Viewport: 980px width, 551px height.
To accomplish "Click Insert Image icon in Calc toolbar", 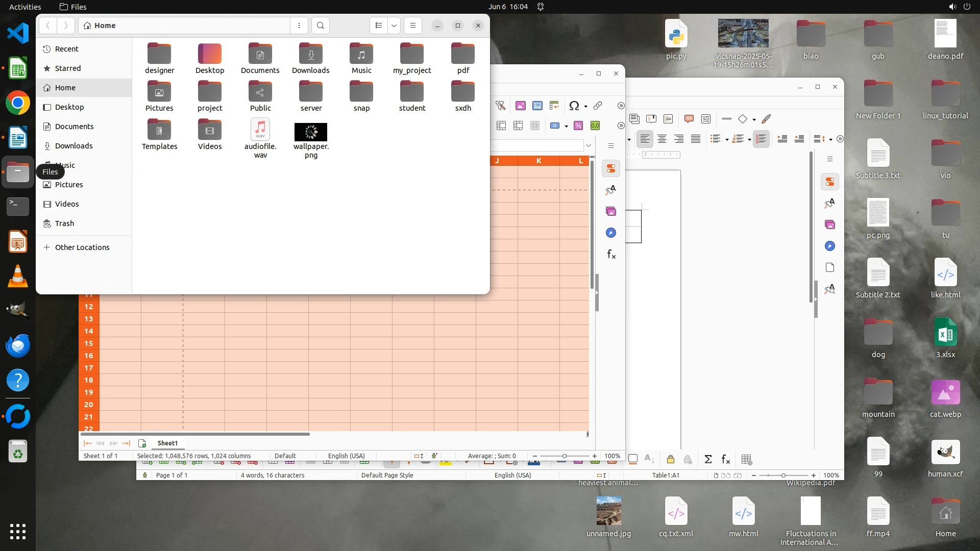I will tap(520, 106).
